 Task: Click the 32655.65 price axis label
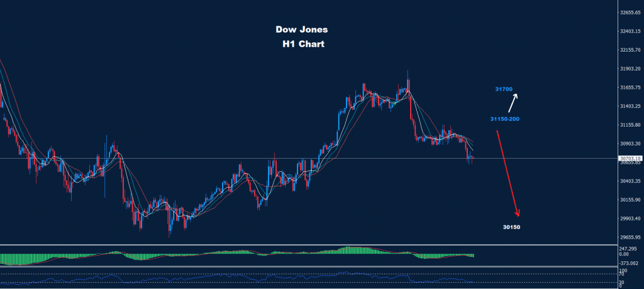630,12
